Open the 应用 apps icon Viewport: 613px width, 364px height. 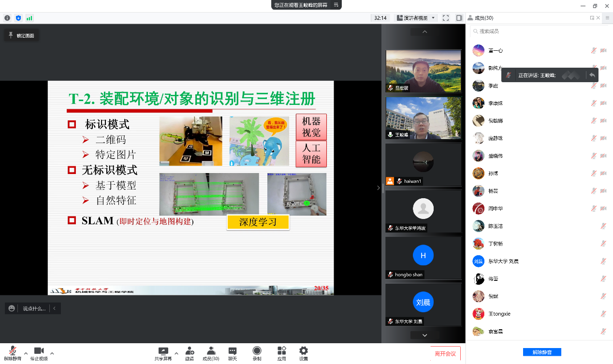(281, 351)
